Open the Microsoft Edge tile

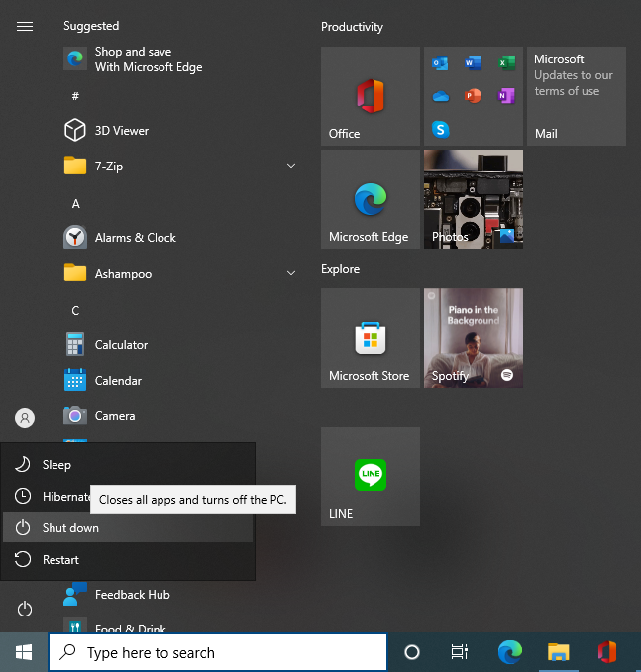[x=371, y=199]
